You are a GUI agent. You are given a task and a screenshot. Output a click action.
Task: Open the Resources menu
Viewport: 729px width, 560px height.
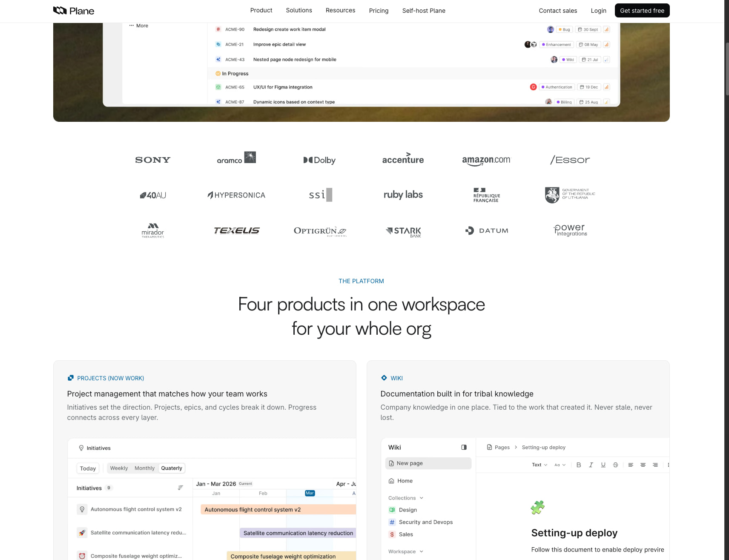[x=340, y=10]
